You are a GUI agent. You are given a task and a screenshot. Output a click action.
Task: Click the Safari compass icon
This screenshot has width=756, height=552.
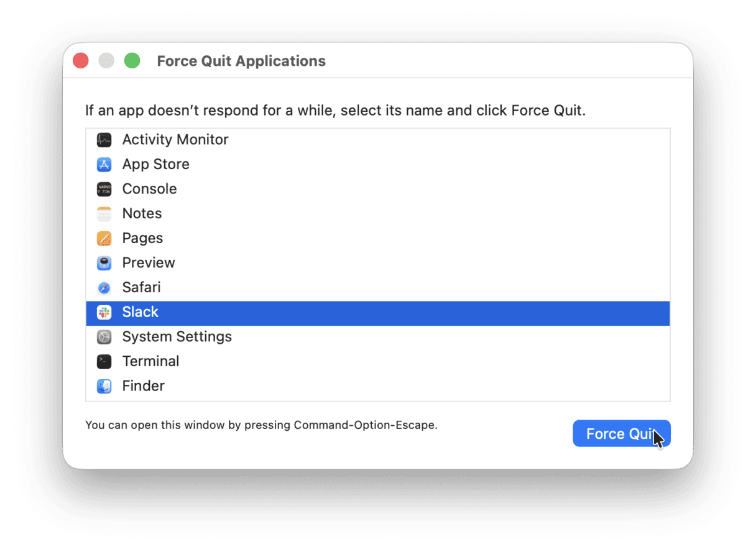coord(104,287)
